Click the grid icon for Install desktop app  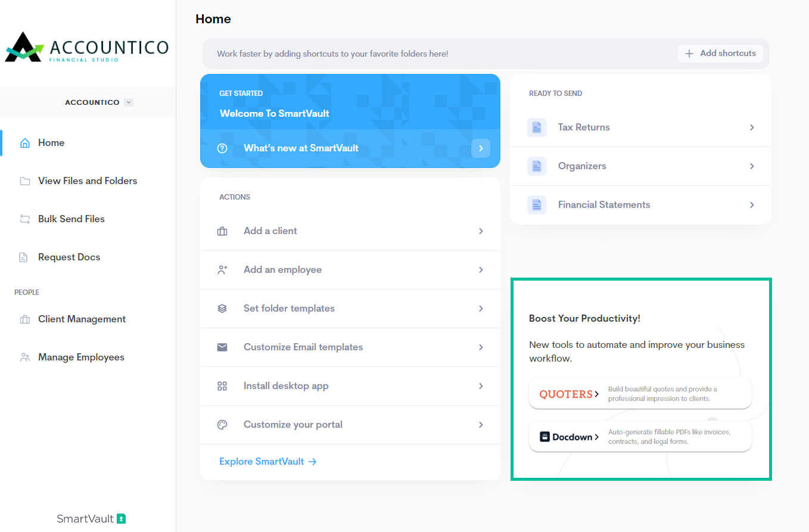pyautogui.click(x=222, y=386)
